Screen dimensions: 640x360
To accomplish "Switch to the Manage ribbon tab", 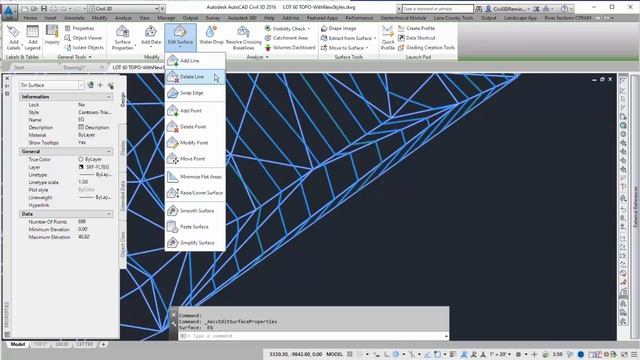I will pyautogui.click(x=166, y=18).
